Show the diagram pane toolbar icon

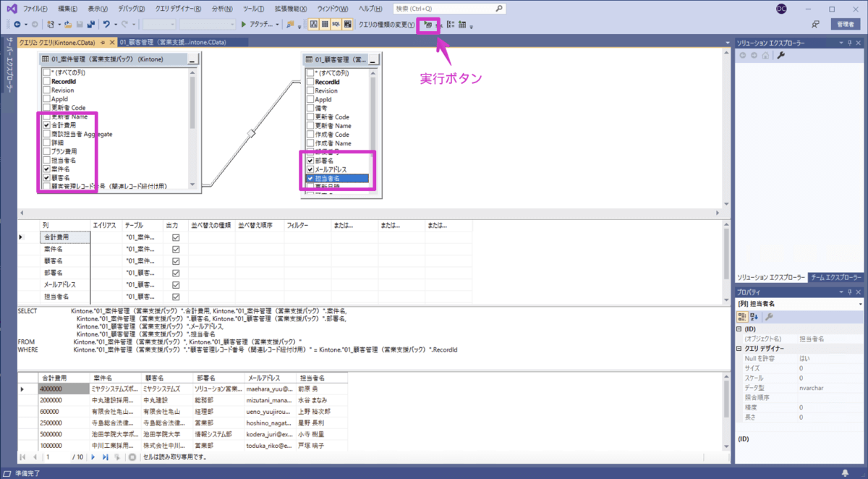pos(314,24)
